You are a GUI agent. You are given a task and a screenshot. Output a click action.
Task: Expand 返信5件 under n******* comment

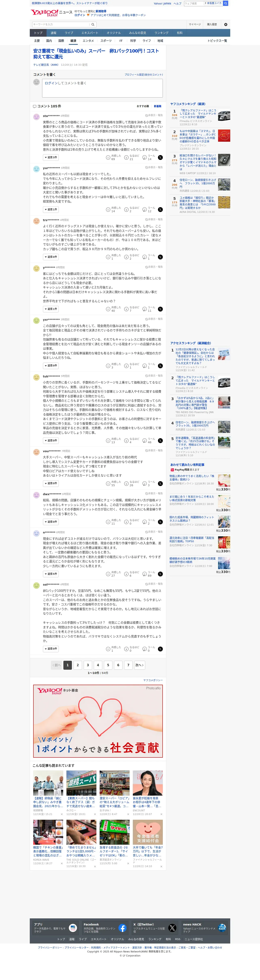(51, 574)
